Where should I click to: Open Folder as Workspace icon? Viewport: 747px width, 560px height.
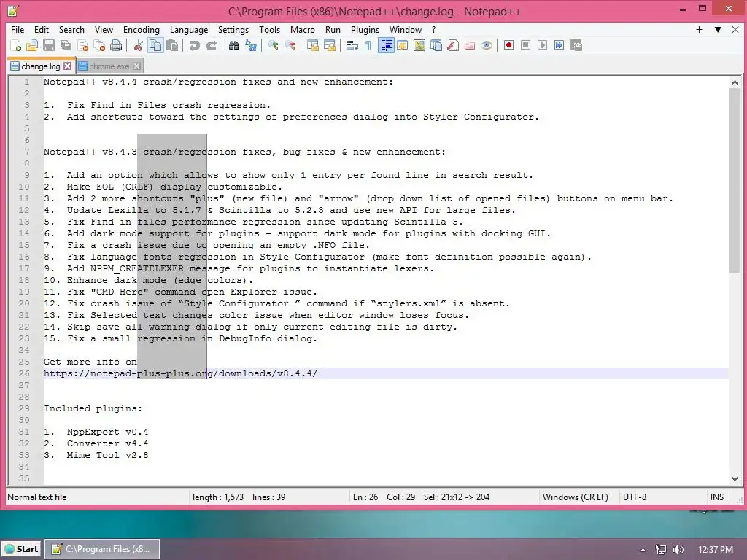(470, 45)
